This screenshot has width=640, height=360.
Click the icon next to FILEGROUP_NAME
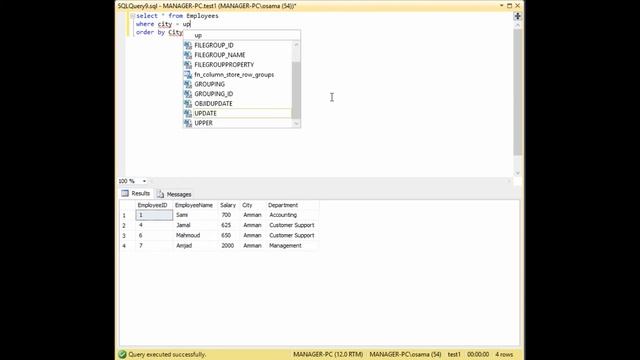(188, 55)
